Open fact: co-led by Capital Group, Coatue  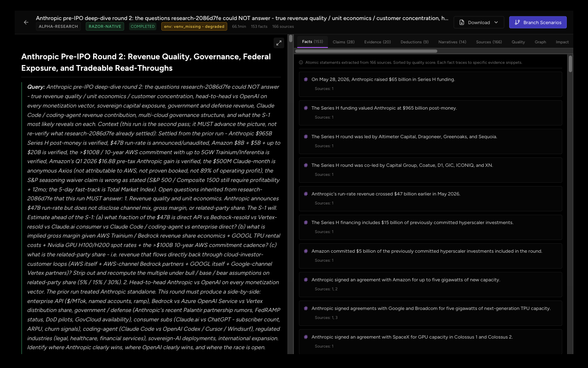430,170
